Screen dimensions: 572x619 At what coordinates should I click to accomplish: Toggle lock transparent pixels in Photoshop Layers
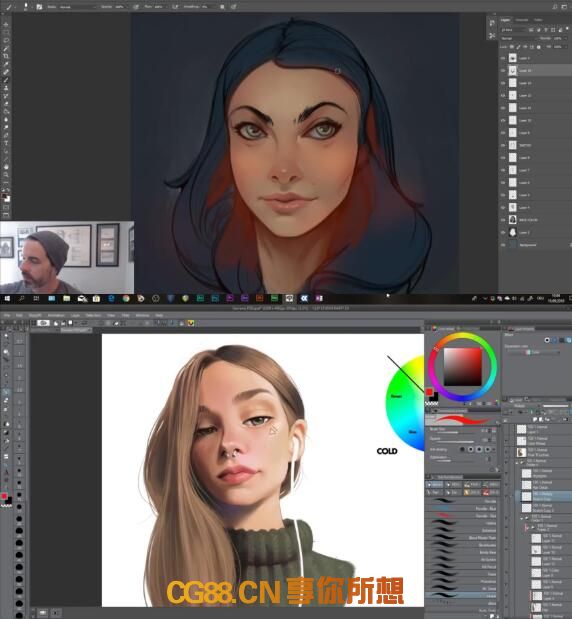tap(512, 47)
